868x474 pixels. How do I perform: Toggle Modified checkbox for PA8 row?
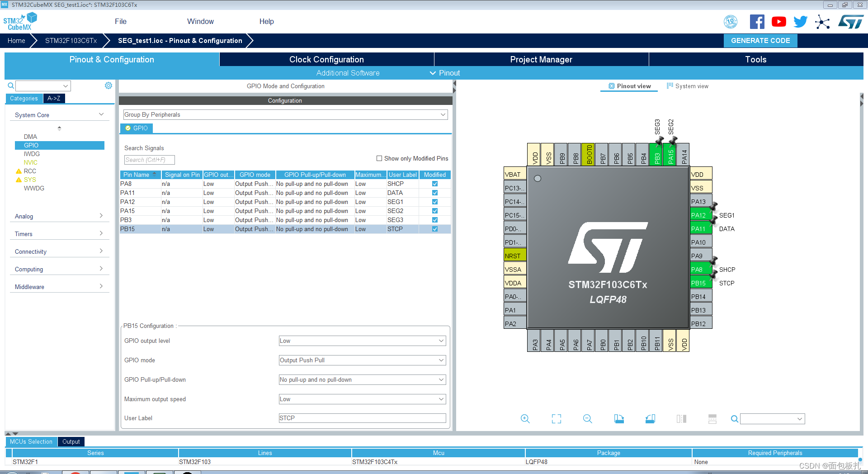(x=435, y=184)
